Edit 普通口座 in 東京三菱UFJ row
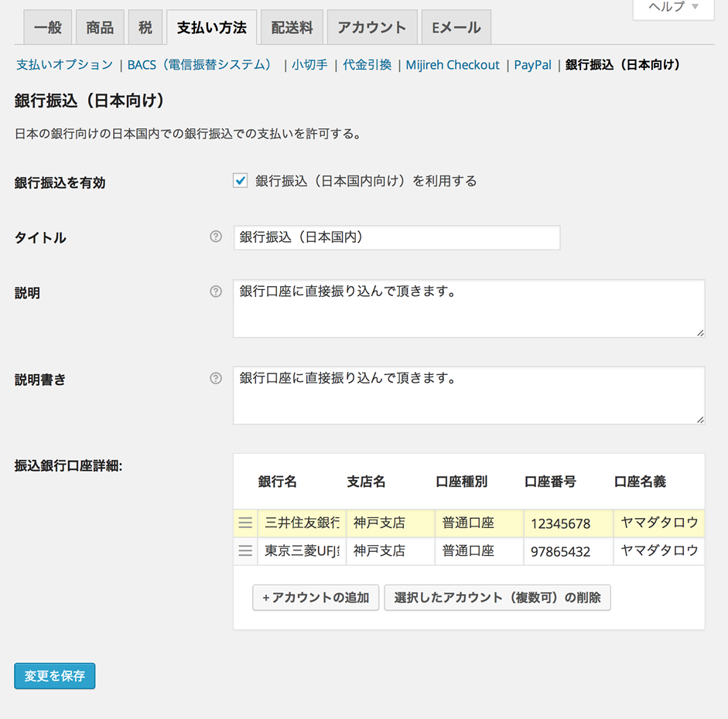The height and width of the screenshot is (719, 728). coord(479,550)
